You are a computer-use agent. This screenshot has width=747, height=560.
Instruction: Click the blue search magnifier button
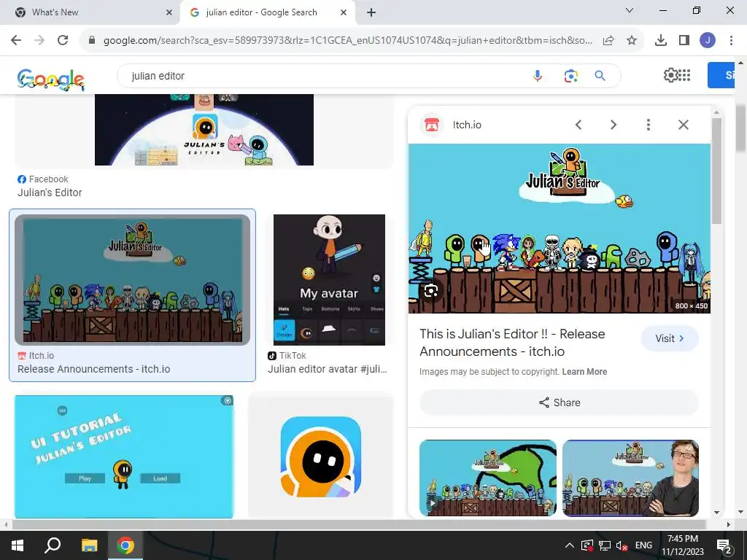pyautogui.click(x=600, y=76)
